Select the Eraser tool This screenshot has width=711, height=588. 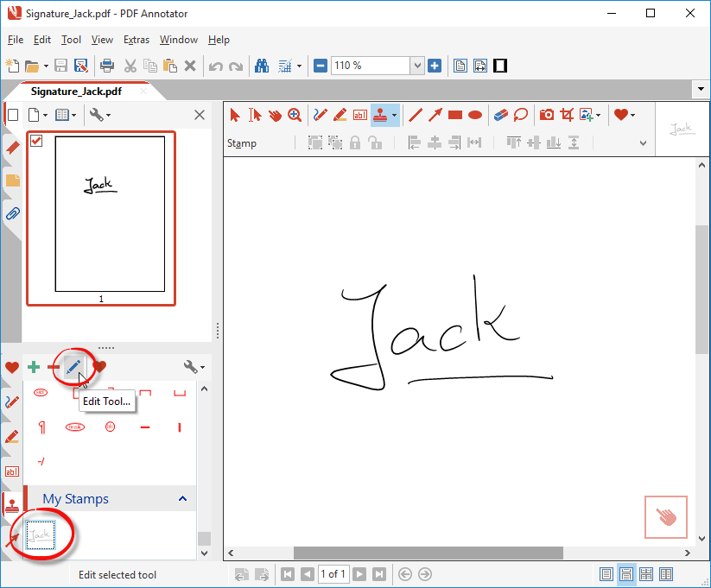(499, 114)
